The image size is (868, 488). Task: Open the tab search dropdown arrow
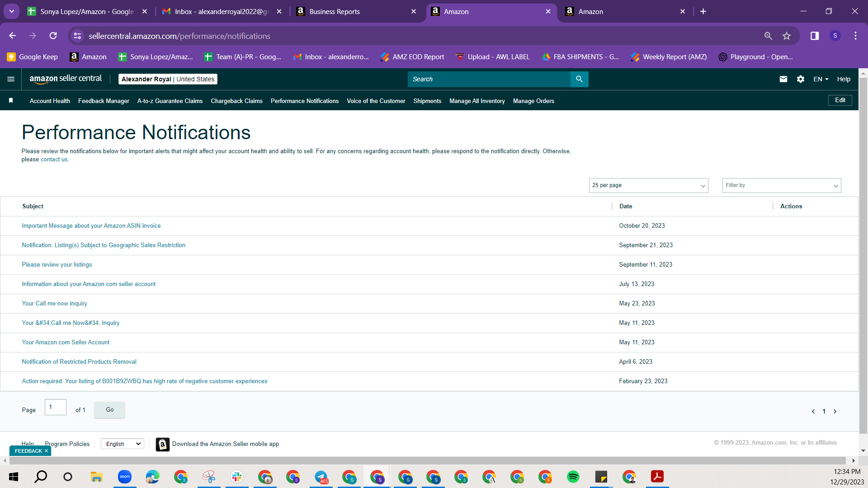pyautogui.click(x=12, y=11)
